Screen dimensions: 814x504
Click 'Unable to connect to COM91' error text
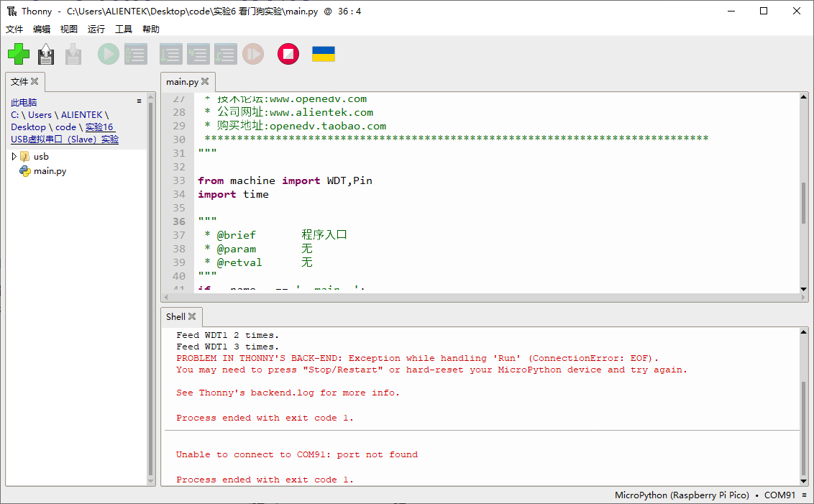pyautogui.click(x=296, y=454)
